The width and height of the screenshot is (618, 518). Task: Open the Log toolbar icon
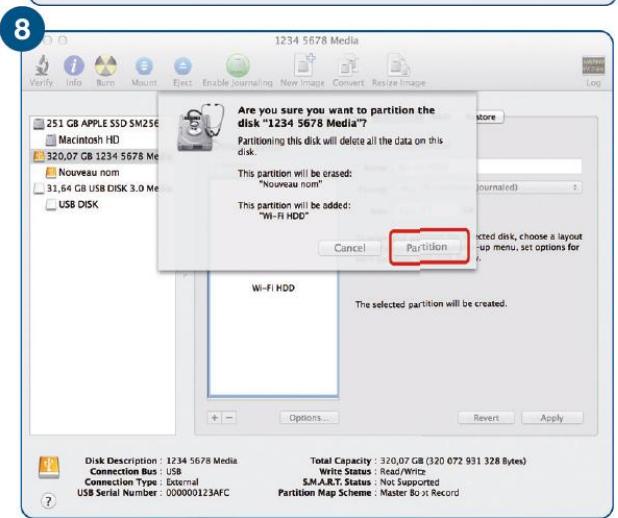(593, 65)
